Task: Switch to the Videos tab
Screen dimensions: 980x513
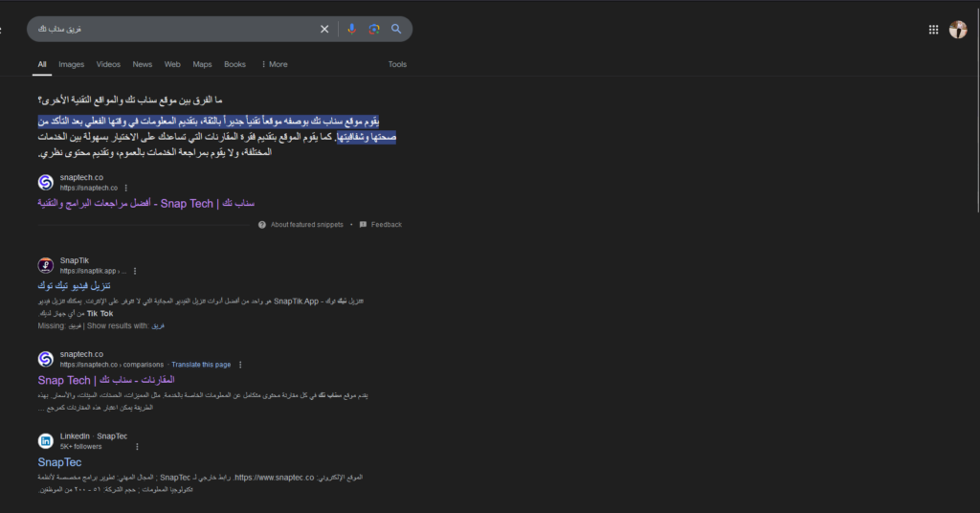Action: tap(108, 64)
